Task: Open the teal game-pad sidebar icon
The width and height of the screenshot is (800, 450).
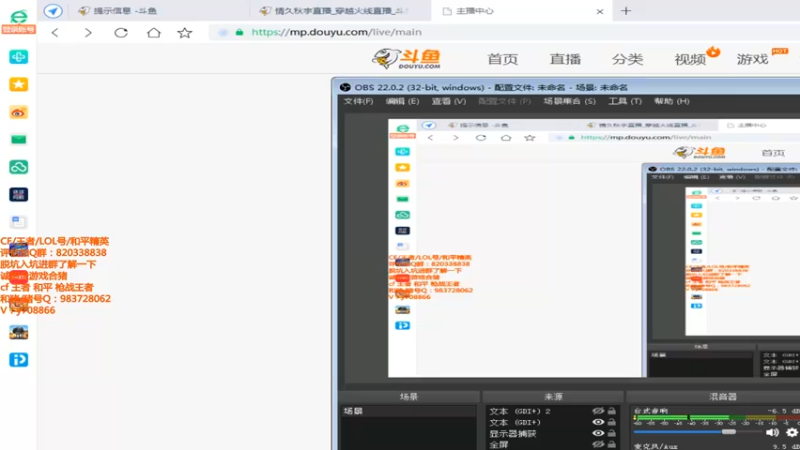Action: tap(18, 57)
